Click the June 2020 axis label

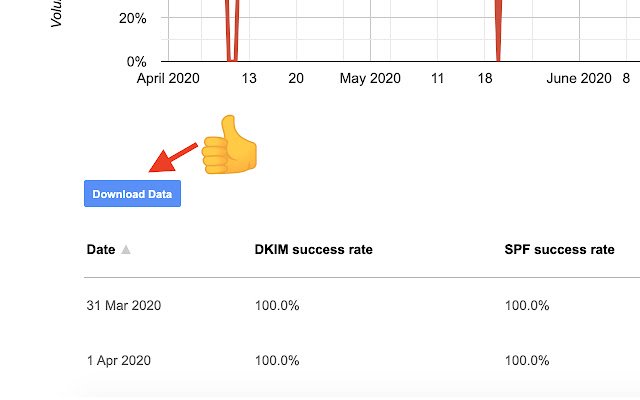[579, 79]
